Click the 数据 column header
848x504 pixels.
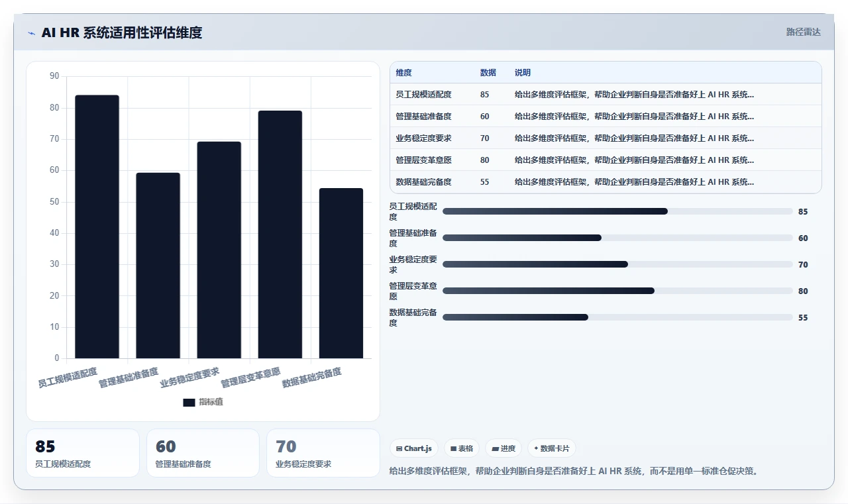488,73
